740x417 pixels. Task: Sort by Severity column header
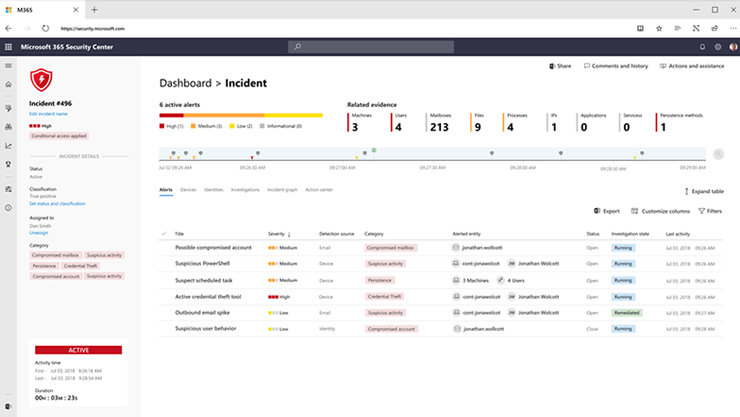click(x=278, y=233)
